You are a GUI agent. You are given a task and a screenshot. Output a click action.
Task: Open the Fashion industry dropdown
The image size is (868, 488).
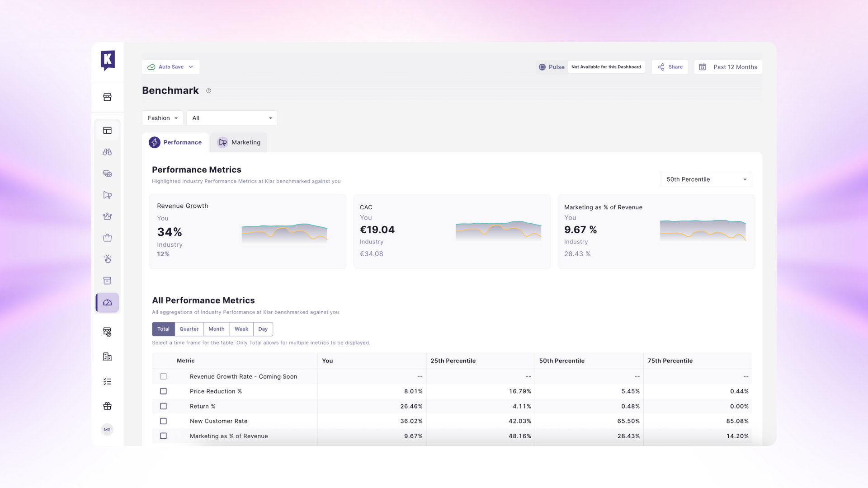(x=162, y=118)
